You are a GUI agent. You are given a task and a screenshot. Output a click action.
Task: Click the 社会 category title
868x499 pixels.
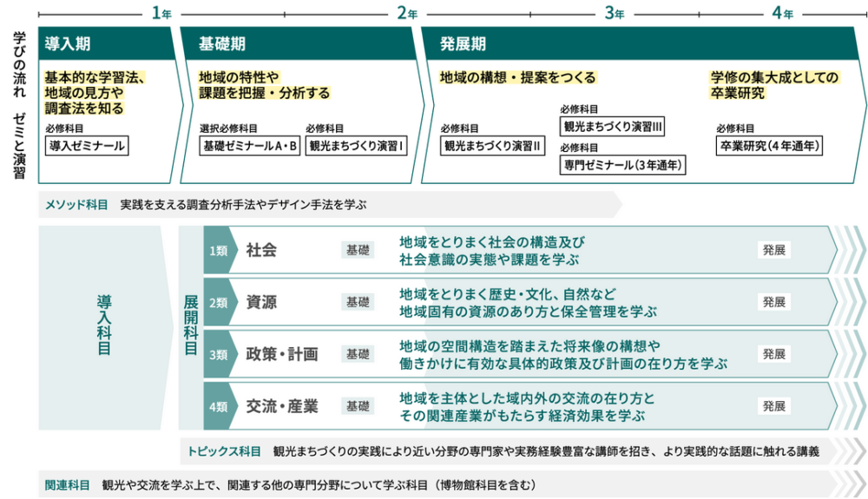click(261, 250)
